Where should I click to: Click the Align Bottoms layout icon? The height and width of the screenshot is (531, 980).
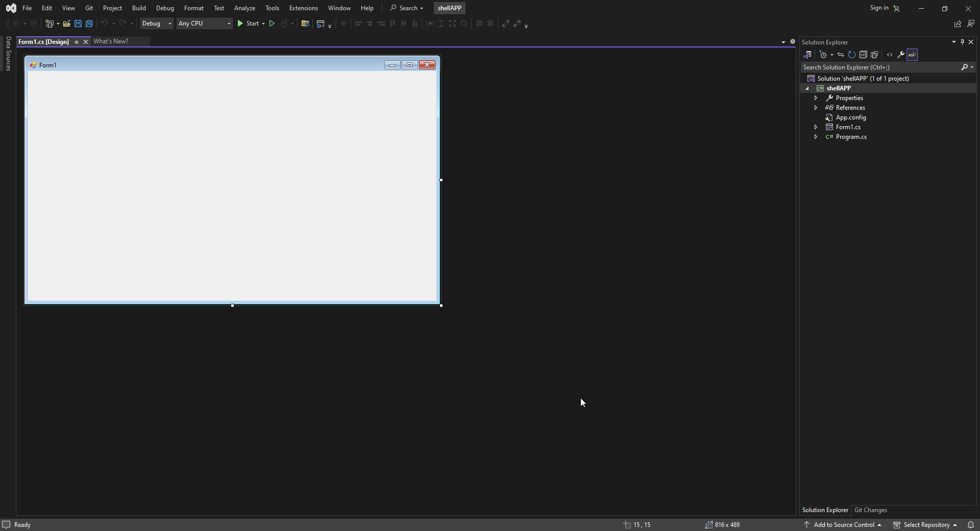pyautogui.click(x=415, y=23)
